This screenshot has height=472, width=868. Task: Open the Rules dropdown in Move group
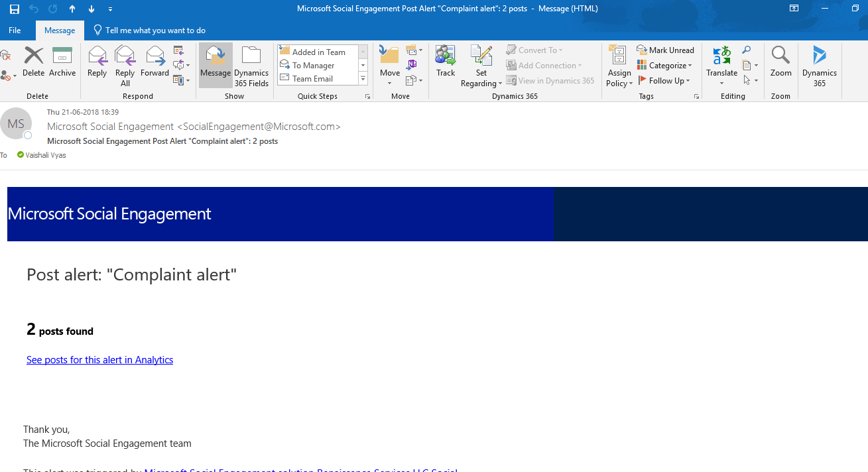[414, 50]
